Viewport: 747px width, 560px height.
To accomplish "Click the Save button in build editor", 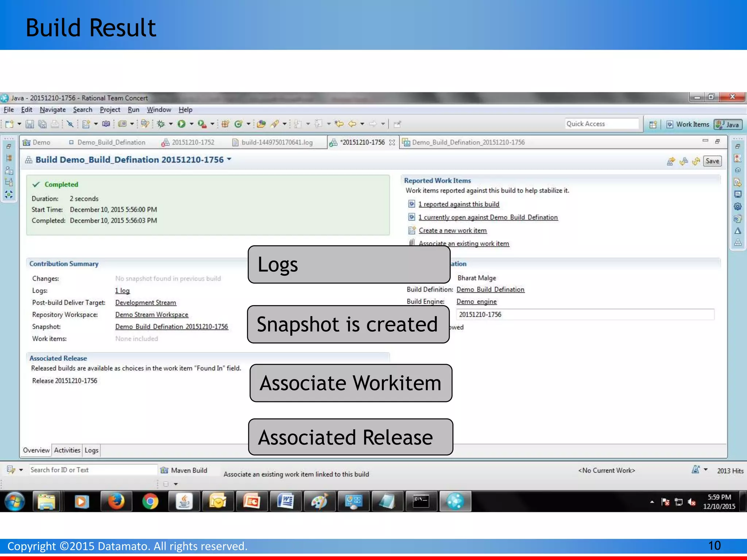I will coord(712,161).
